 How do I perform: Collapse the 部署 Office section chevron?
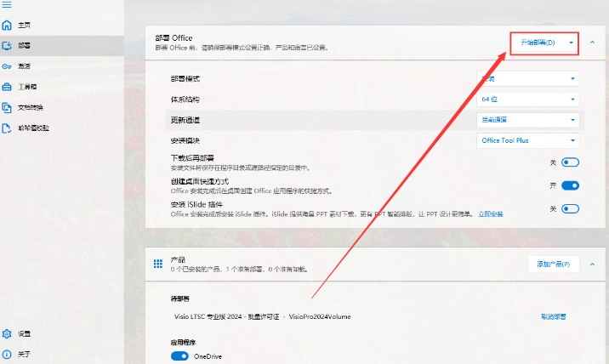(593, 43)
